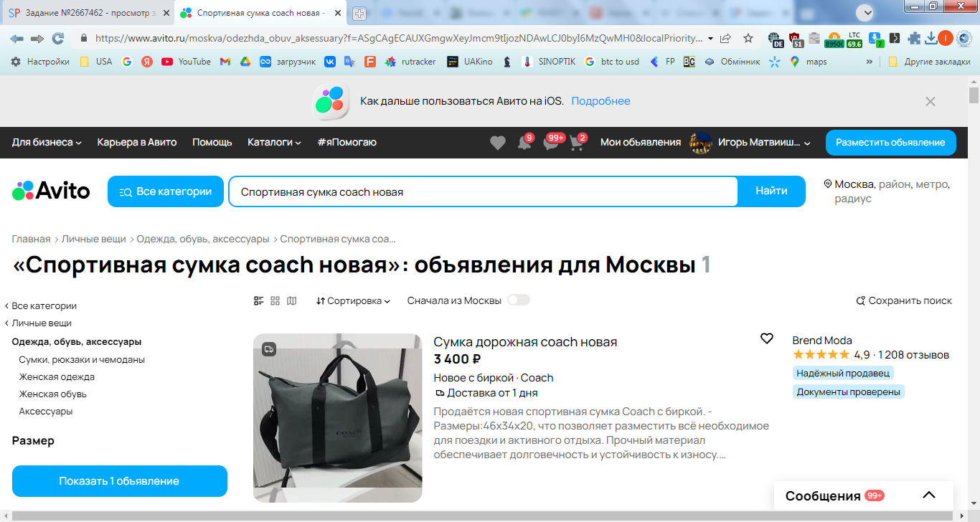The width and height of the screenshot is (980, 522).
Task: Expand the 'Каталоги' dropdown menu
Action: click(x=274, y=143)
